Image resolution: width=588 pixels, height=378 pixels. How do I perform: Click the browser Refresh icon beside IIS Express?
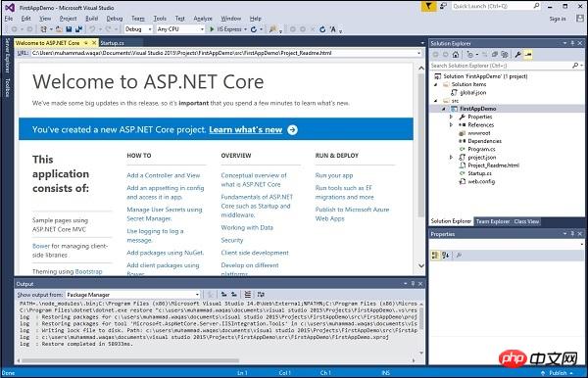point(254,29)
